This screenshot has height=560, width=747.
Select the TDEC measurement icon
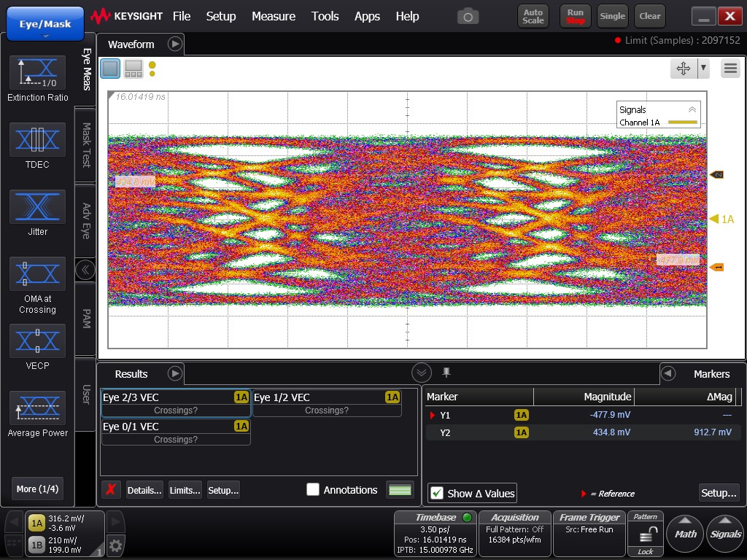click(38, 139)
